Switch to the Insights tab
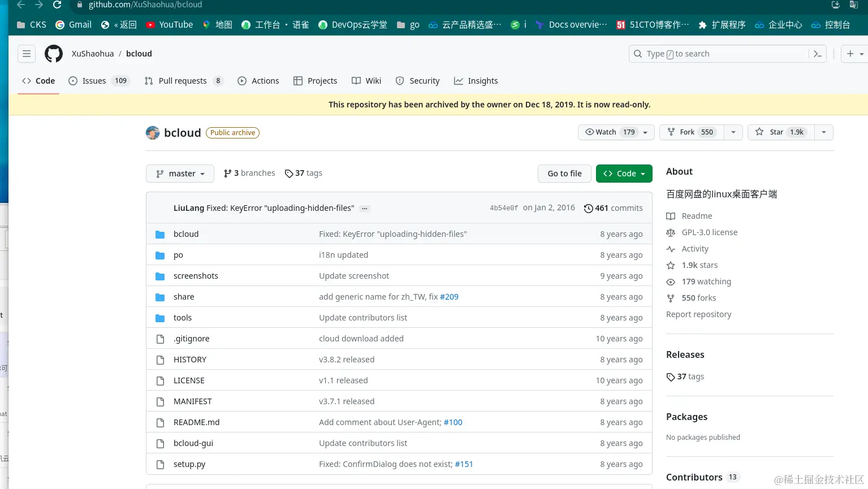Image resolution: width=868 pixels, height=489 pixels. point(476,81)
